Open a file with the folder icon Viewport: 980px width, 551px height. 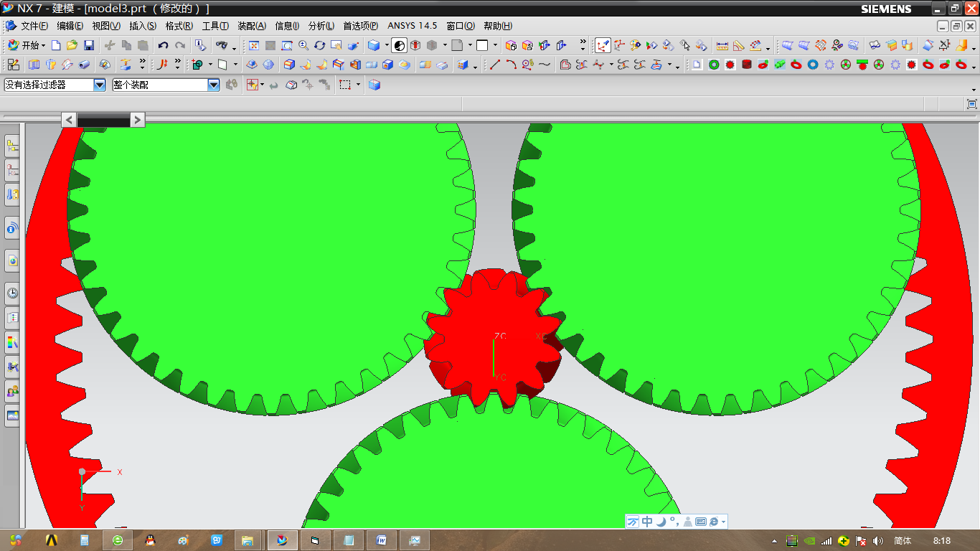coord(72,45)
